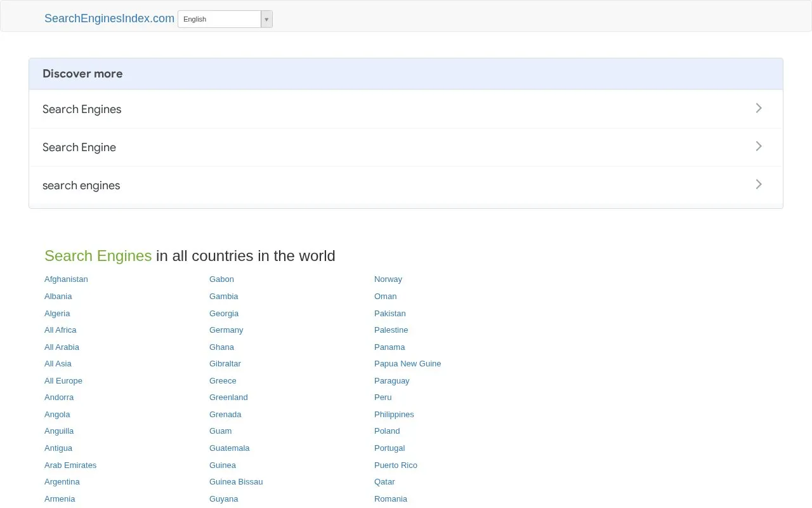This screenshot has height=508, width=812.
Task: Open the Papua New Guine link
Action: pos(407,364)
